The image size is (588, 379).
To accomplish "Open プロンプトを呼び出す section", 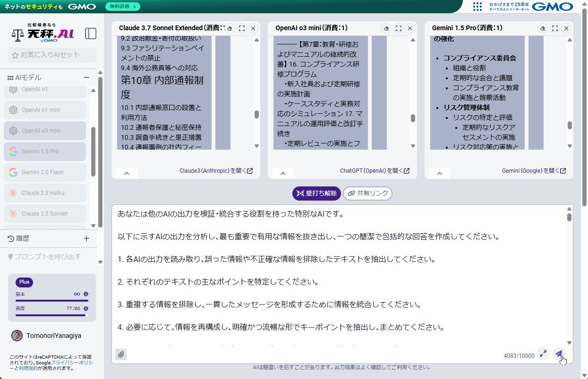I will tap(45, 257).
